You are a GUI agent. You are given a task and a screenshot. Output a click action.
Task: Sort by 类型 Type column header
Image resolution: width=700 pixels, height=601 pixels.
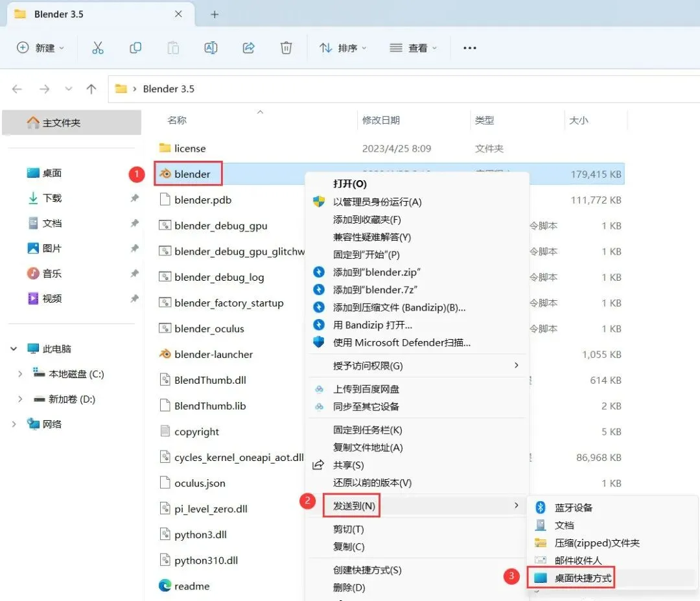(x=484, y=120)
